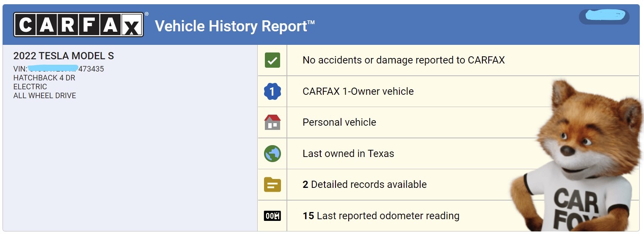This screenshot has height=234, width=644.
Task: Click the house Personal vehicle icon
Action: tap(272, 122)
